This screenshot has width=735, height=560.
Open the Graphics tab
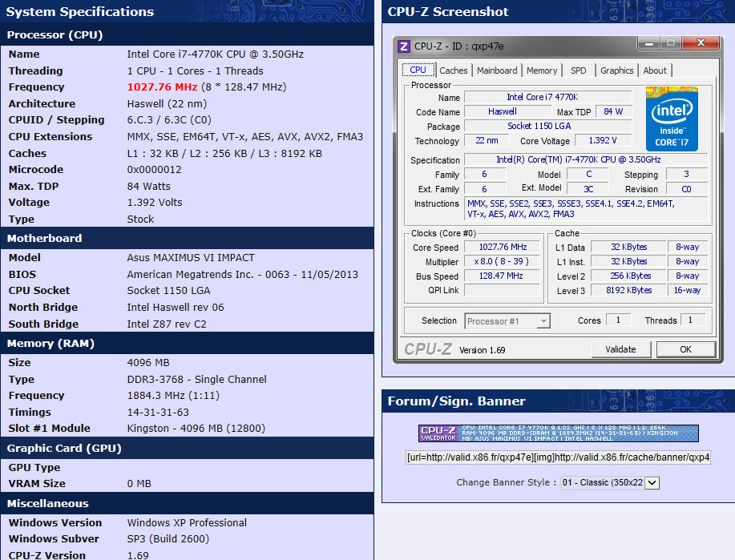(617, 71)
